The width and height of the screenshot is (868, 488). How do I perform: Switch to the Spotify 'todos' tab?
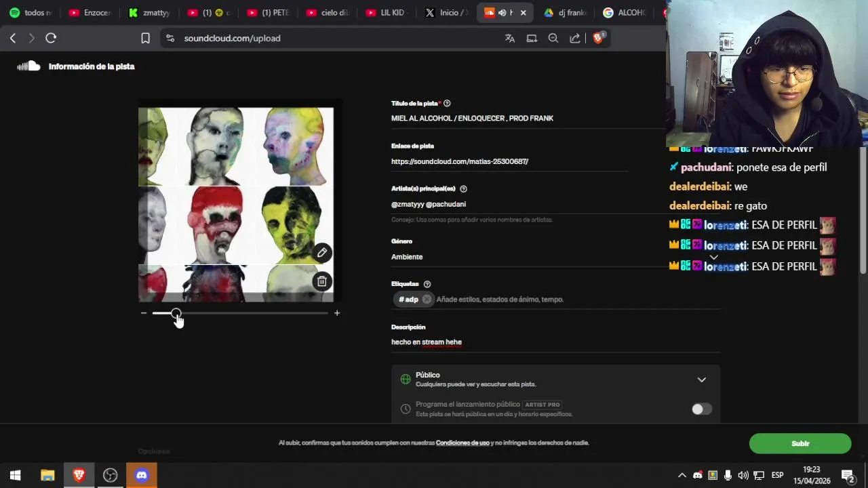point(31,13)
